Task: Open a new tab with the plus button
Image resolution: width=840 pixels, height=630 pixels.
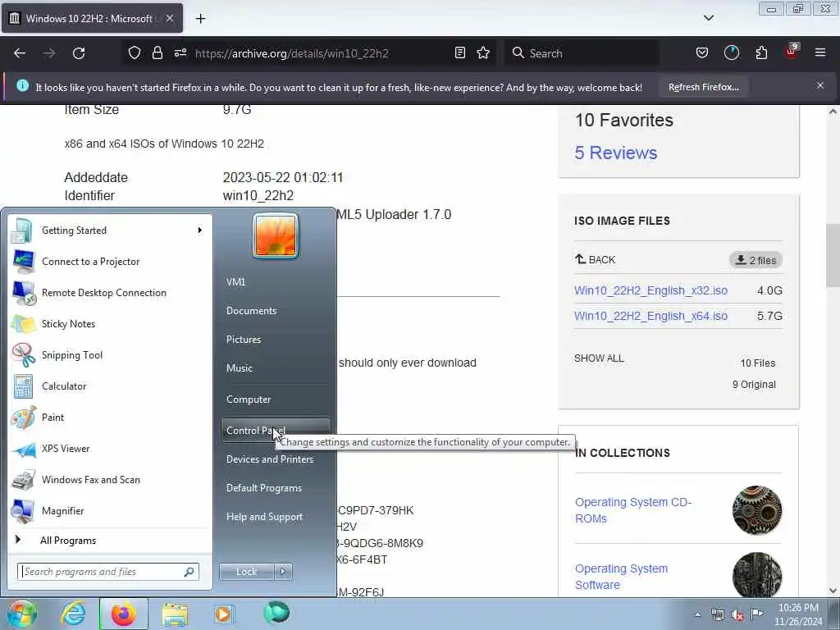Action: click(x=200, y=19)
